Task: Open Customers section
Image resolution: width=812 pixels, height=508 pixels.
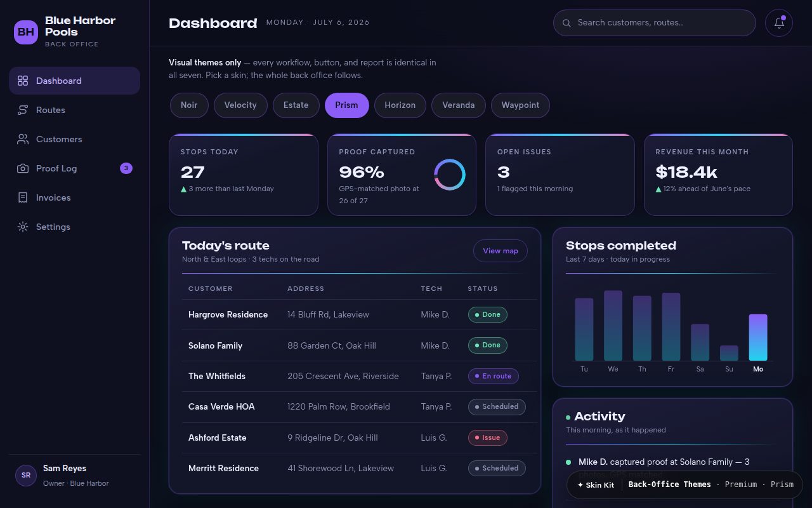Action: 74,139
